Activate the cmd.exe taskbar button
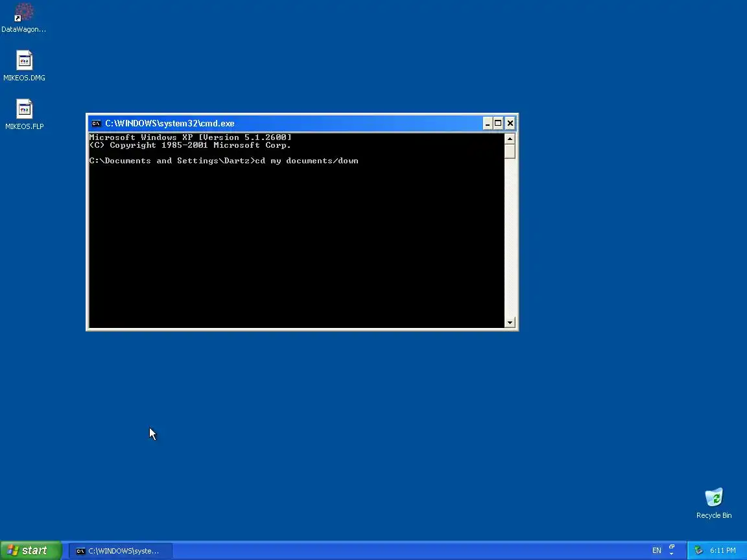 coord(121,551)
